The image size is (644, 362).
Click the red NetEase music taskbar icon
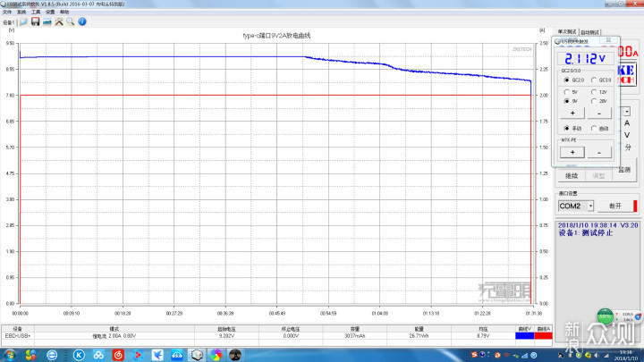point(119,355)
